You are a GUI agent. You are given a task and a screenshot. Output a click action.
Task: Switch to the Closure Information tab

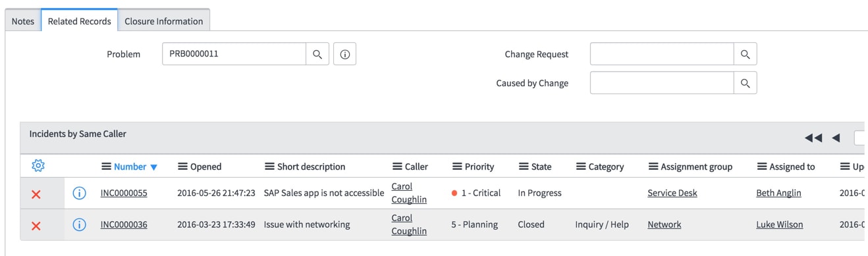click(164, 21)
